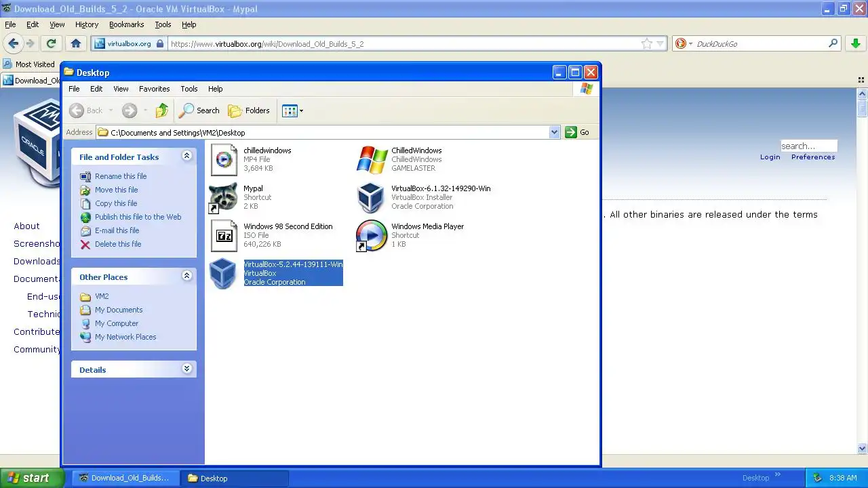This screenshot has width=868, height=488.
Task: Click the Up folder icon in Explorer toolbar
Action: pos(161,110)
